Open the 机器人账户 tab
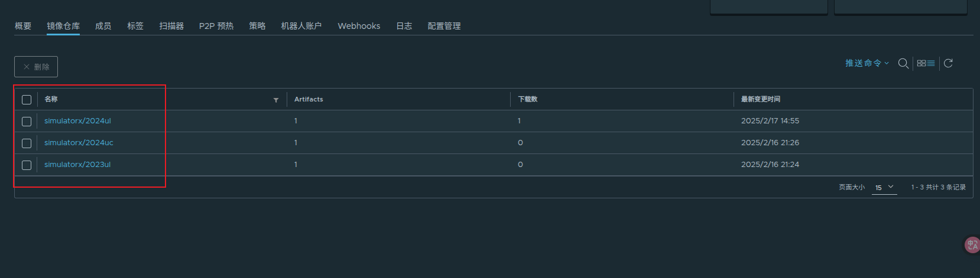 [301, 26]
